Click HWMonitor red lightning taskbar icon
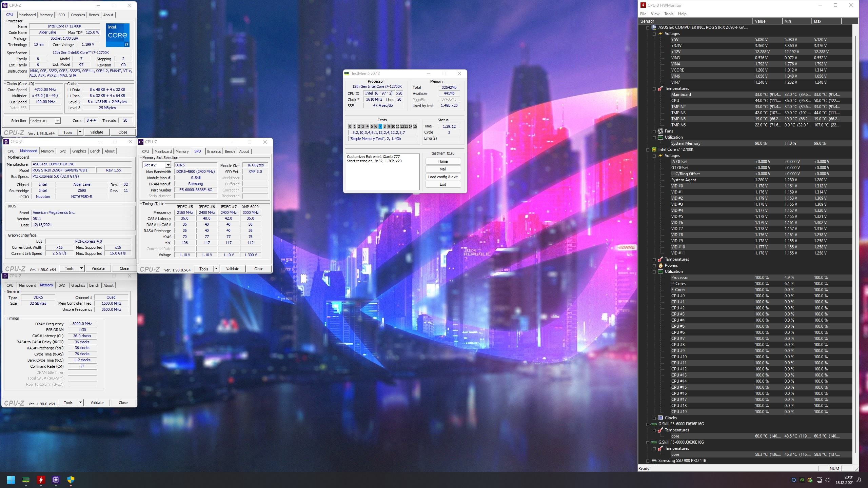This screenshot has width=868, height=488. tap(41, 480)
